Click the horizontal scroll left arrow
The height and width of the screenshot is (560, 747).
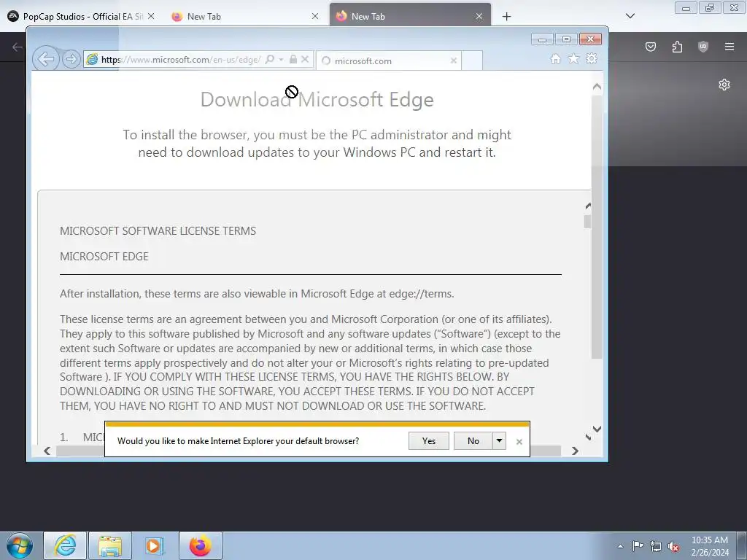[x=47, y=451]
